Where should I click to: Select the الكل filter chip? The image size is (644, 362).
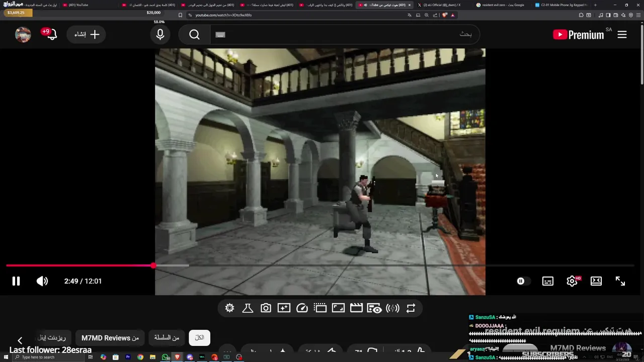point(199,338)
